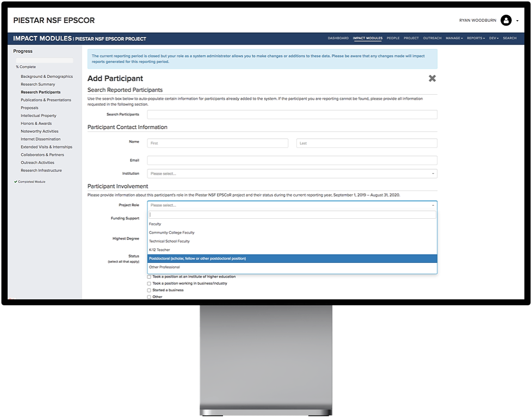The width and height of the screenshot is (532, 418).
Task: Click the Email input field
Action: coord(292,160)
